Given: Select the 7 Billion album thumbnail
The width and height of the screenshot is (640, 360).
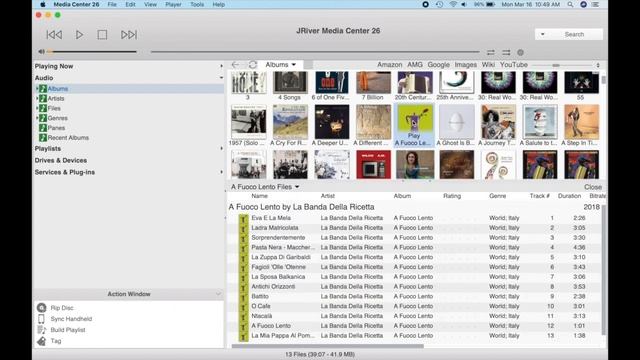Looking at the screenshot, I should coord(373,82).
